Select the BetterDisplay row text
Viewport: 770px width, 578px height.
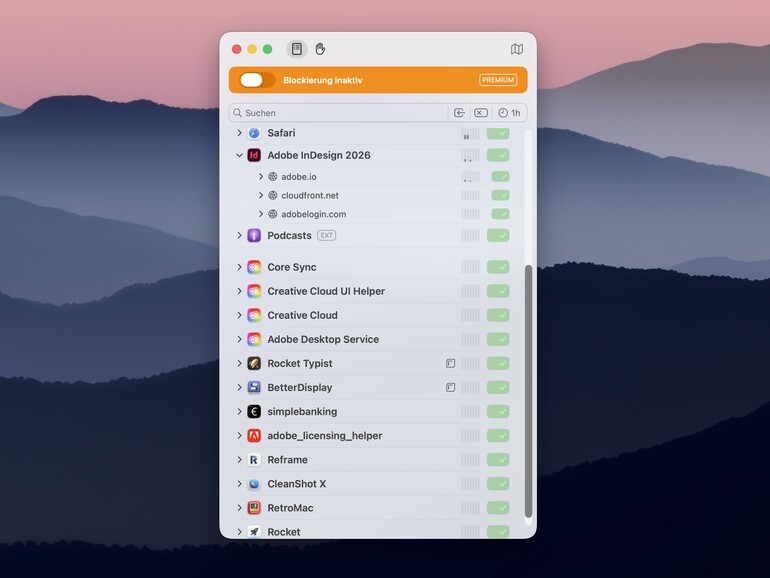click(x=300, y=387)
